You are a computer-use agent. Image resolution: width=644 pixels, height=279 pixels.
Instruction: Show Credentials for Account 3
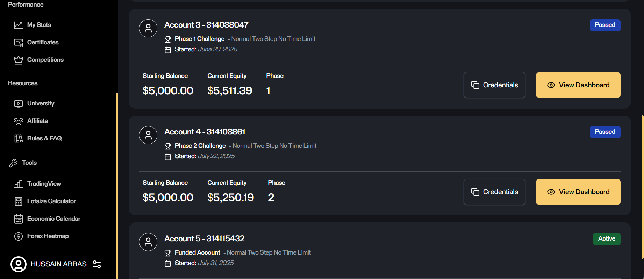pyautogui.click(x=494, y=85)
